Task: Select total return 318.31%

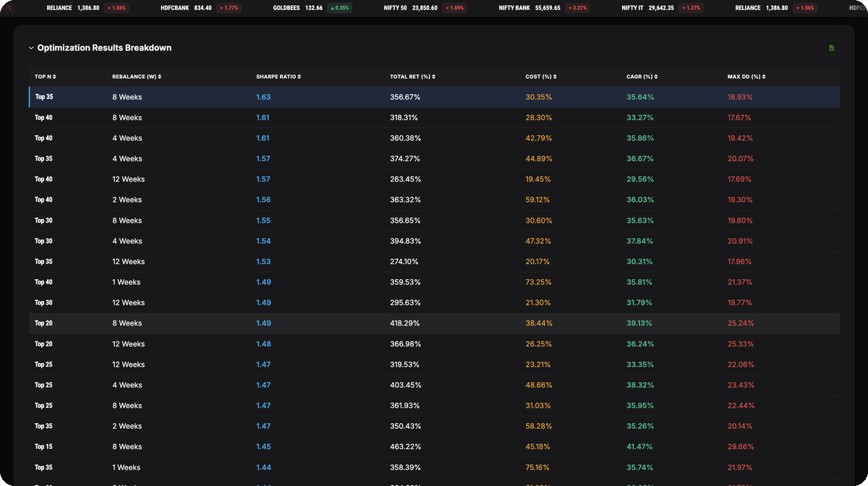Action: click(x=404, y=117)
